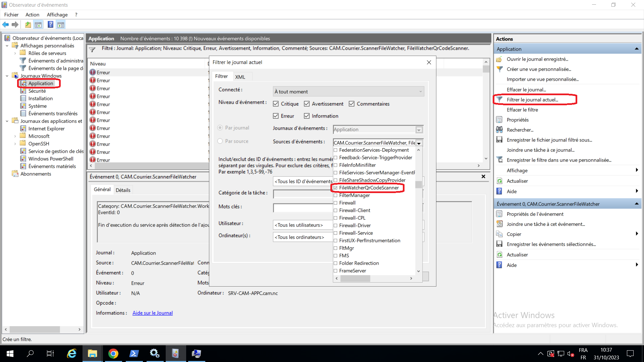Screen dimensions: 644x362
Task: Click the Mots clés input field
Action: [303, 208]
